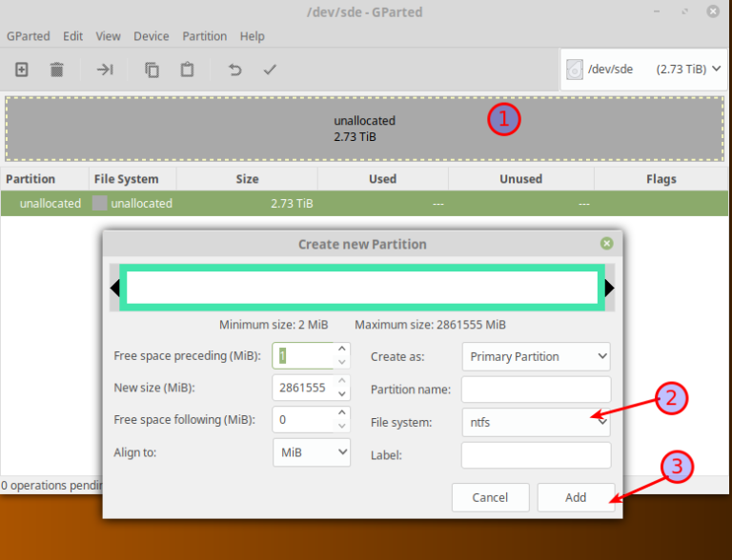Click the Label text field

[536, 455]
